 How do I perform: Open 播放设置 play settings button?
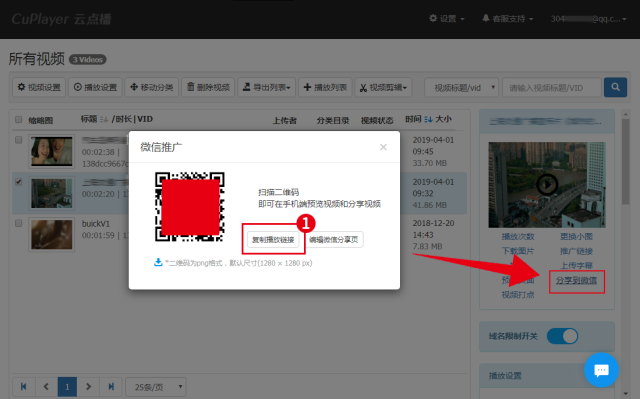[x=96, y=87]
